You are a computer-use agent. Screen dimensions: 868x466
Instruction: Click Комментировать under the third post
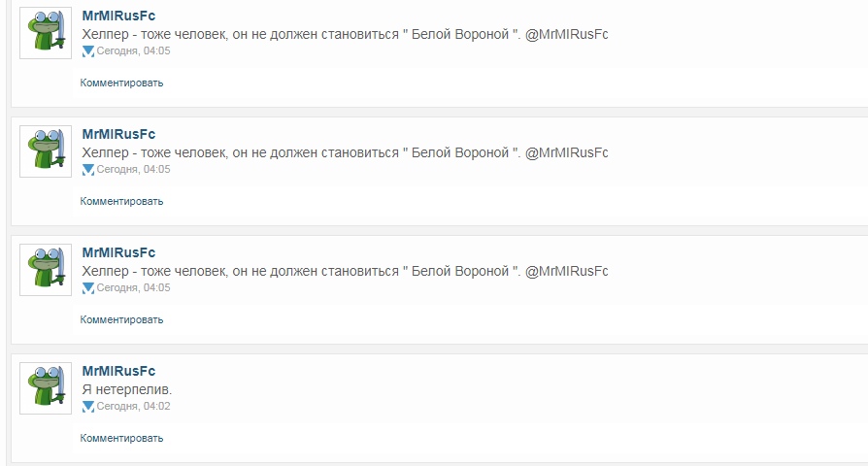121,320
